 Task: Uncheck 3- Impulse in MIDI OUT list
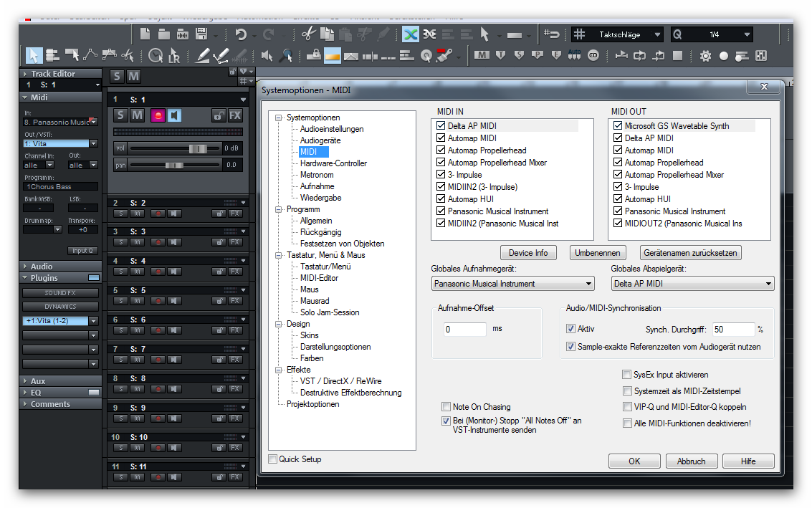pyautogui.click(x=618, y=186)
